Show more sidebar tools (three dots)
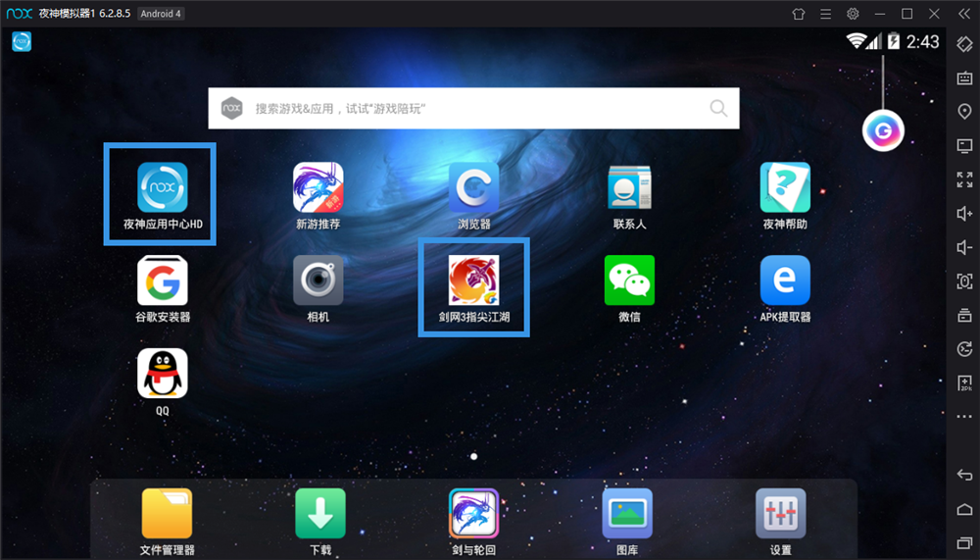 tap(964, 416)
